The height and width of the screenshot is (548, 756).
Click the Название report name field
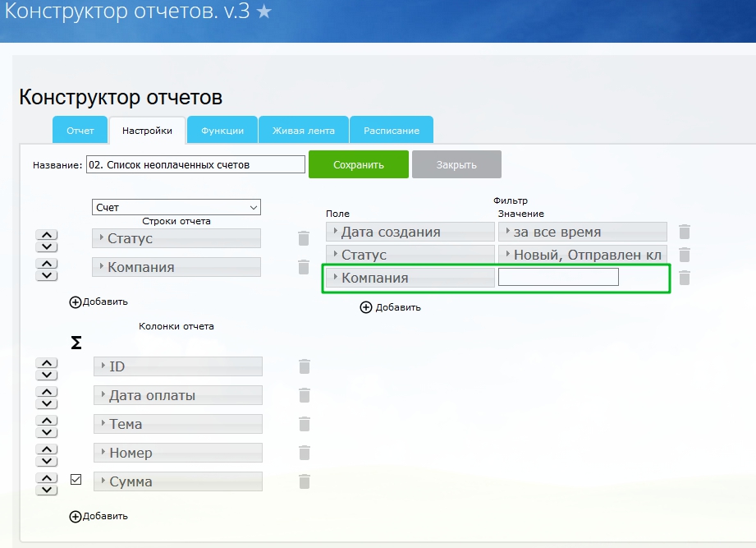[x=195, y=164]
